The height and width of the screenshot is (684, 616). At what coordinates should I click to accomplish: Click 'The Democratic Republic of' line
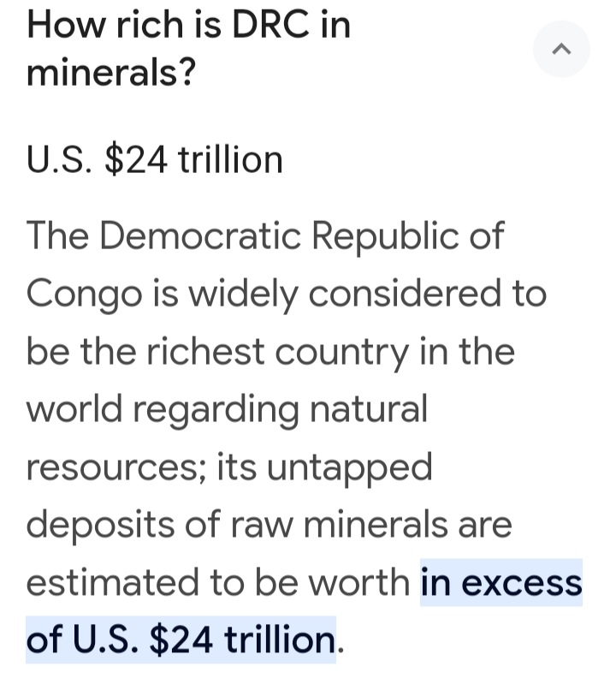(265, 236)
